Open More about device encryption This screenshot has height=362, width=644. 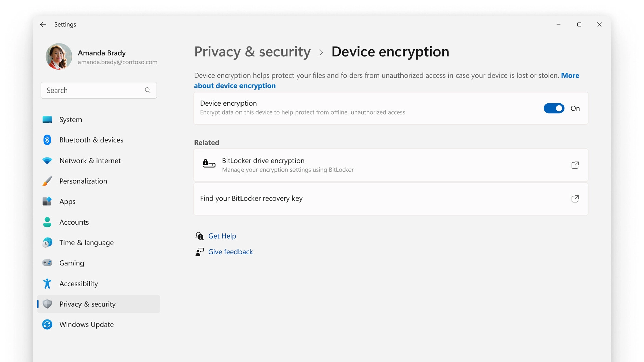[235, 85]
